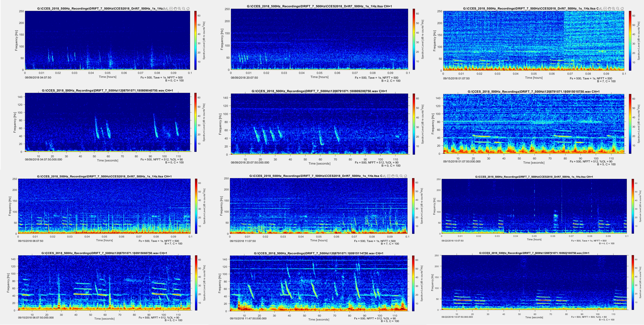Open export dropdown on 08/09 04:07:50 LTSA plot
The width and height of the screenshot is (644, 325).
[x=167, y=8]
